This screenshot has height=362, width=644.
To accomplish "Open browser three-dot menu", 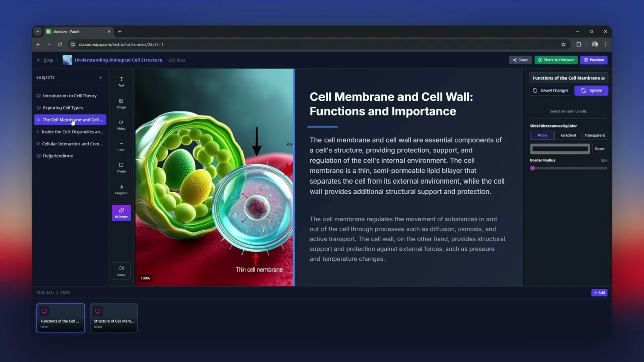I will coord(606,44).
